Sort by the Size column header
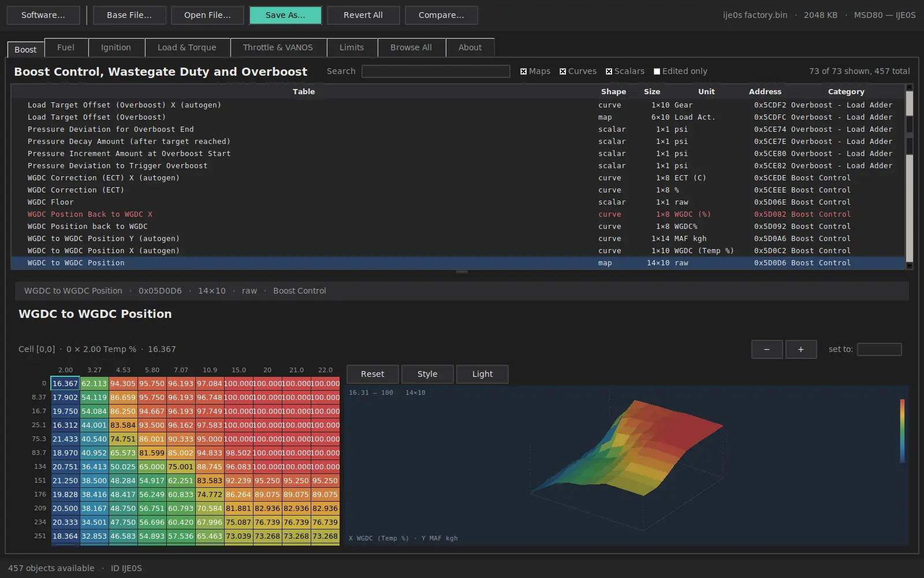The width and height of the screenshot is (924, 578). 652,91
